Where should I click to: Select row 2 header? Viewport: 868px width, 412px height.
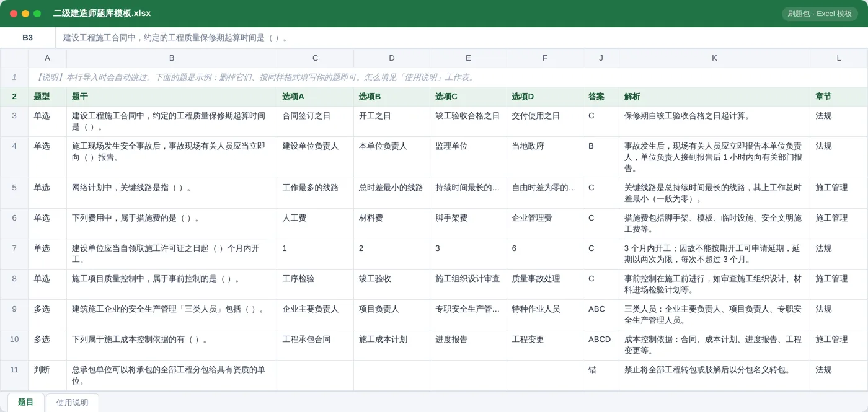pyautogui.click(x=14, y=97)
